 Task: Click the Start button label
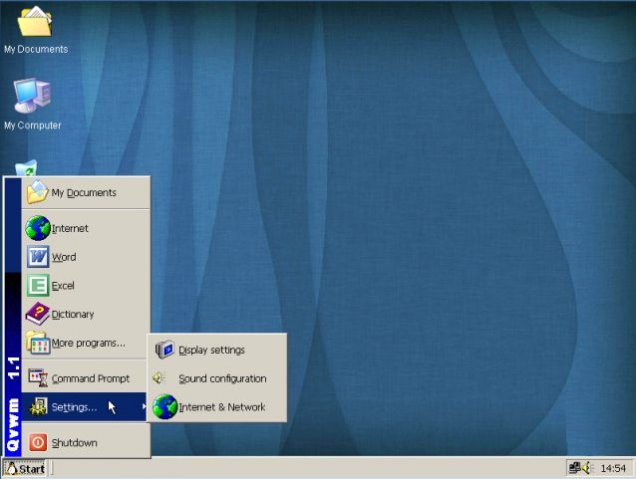[x=32, y=469]
